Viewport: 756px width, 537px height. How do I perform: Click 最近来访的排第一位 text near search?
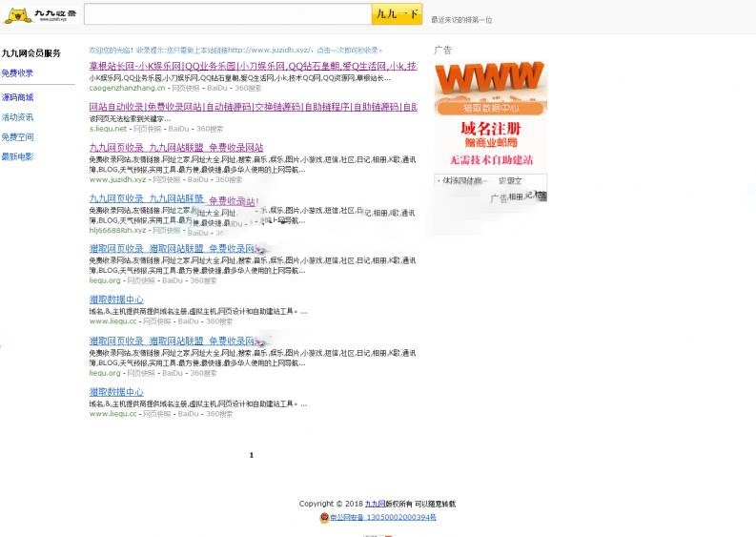pos(461,20)
